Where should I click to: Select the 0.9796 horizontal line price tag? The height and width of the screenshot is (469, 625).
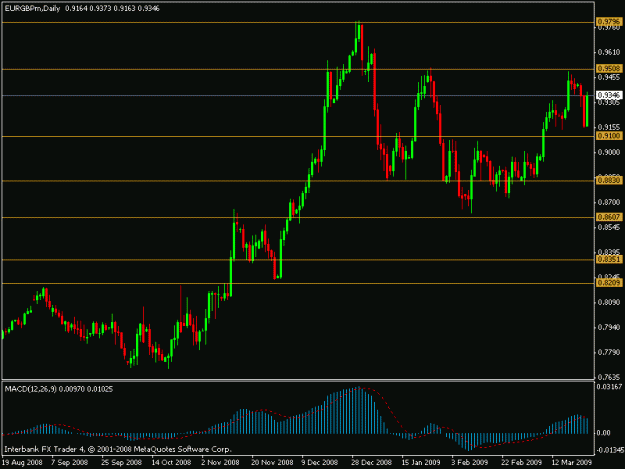pyautogui.click(x=609, y=21)
